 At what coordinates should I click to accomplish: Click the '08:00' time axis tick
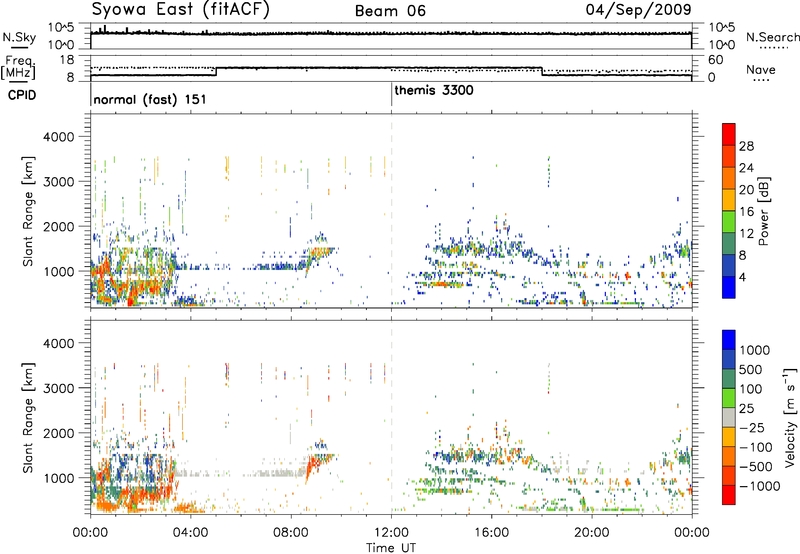(291, 532)
